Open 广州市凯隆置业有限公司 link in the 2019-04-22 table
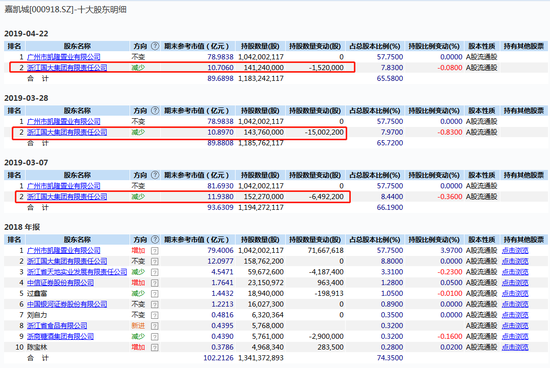Viewport: 550px width, 368px height. point(63,57)
